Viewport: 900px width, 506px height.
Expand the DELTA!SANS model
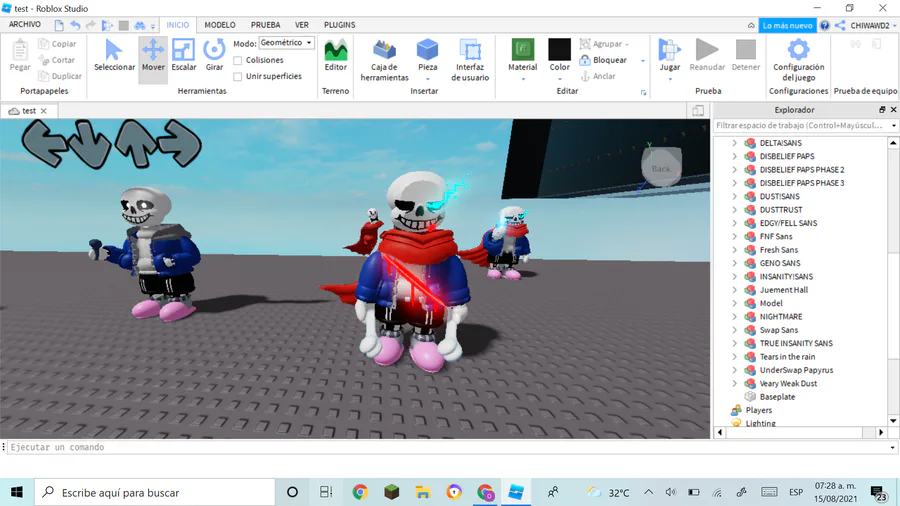coord(734,143)
